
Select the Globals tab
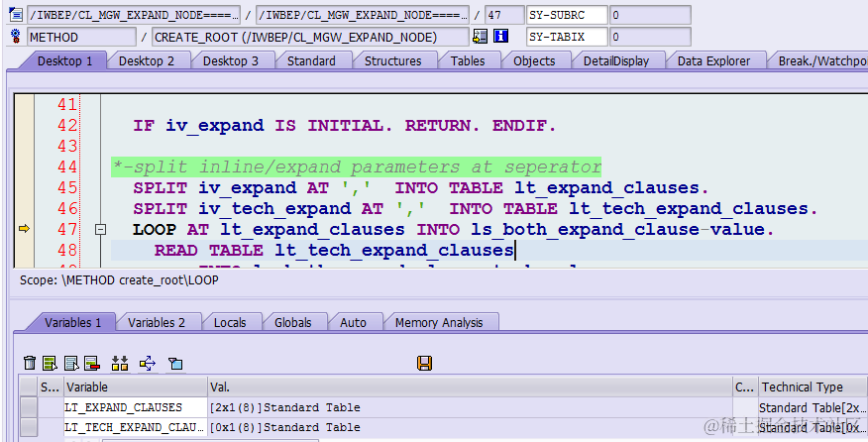coord(293,322)
